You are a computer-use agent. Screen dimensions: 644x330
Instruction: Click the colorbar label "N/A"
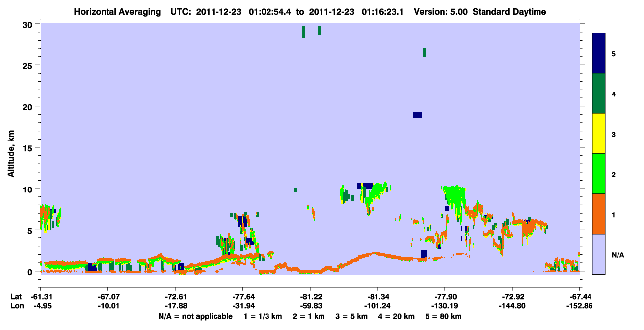pyautogui.click(x=617, y=255)
